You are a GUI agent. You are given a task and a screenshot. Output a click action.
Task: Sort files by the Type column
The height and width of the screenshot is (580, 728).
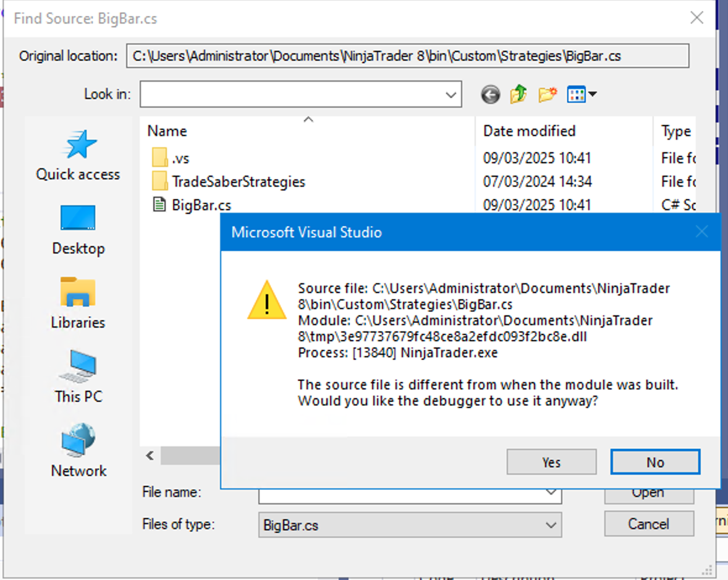(x=675, y=131)
